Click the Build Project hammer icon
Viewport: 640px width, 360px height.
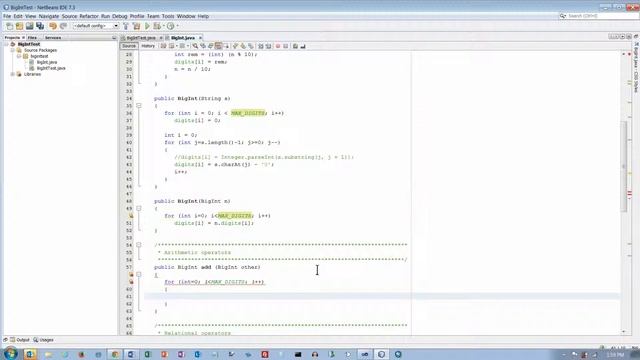pos(126,26)
